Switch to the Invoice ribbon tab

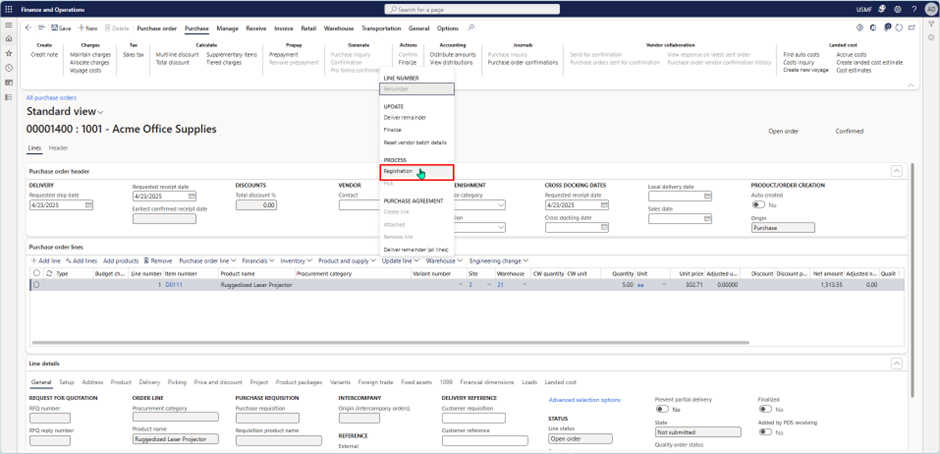284,28
